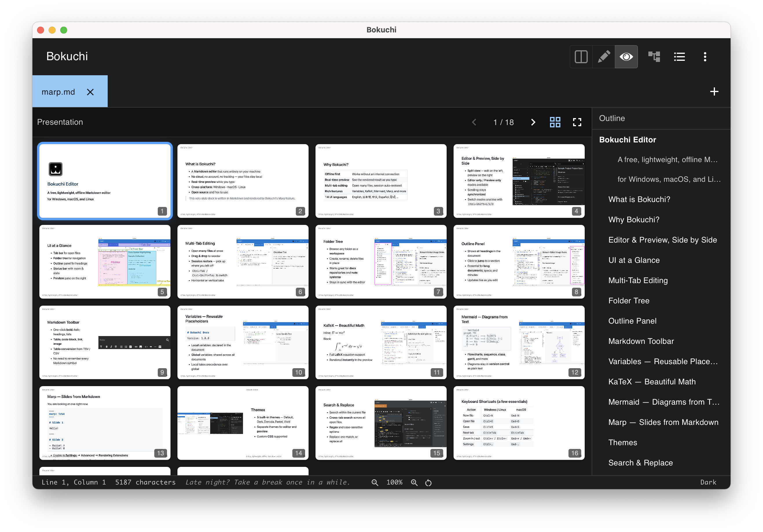Switch to split view mode

(x=581, y=57)
